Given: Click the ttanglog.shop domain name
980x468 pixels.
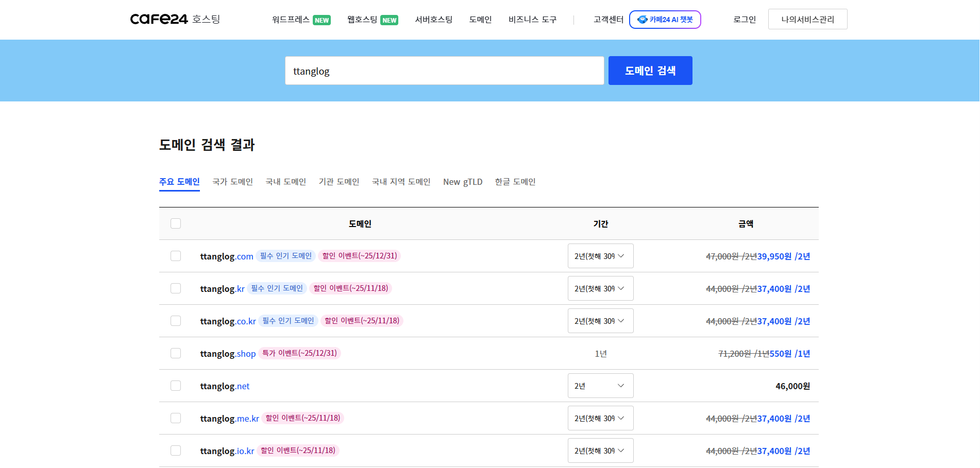Looking at the screenshot, I should [228, 354].
